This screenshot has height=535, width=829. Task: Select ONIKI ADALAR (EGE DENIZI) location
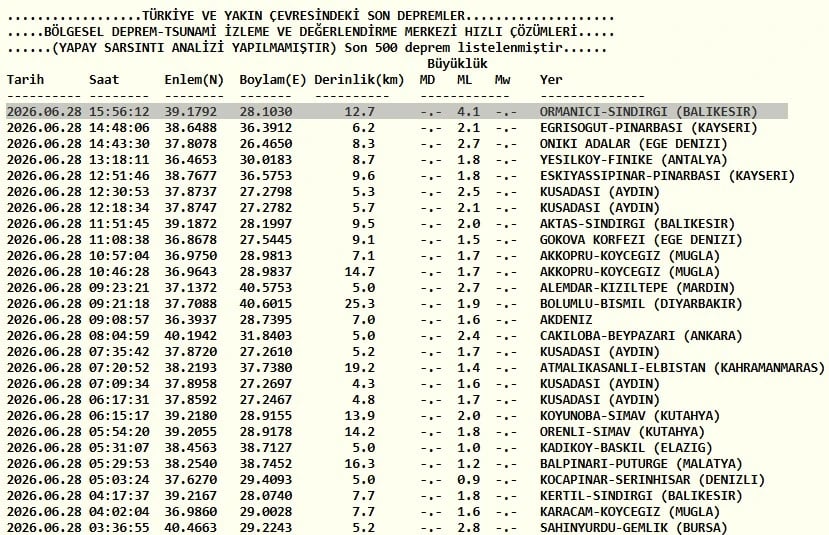pos(633,144)
